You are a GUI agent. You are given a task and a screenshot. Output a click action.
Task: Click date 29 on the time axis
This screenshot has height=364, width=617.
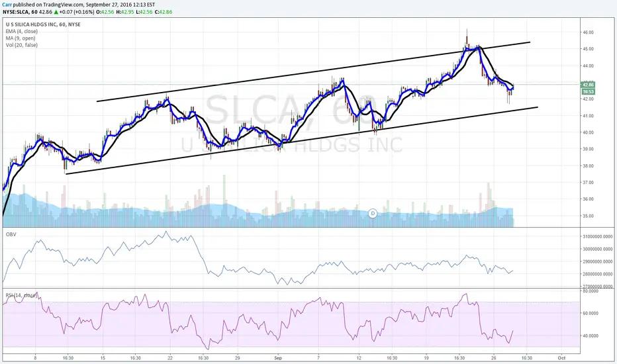coord(237,358)
